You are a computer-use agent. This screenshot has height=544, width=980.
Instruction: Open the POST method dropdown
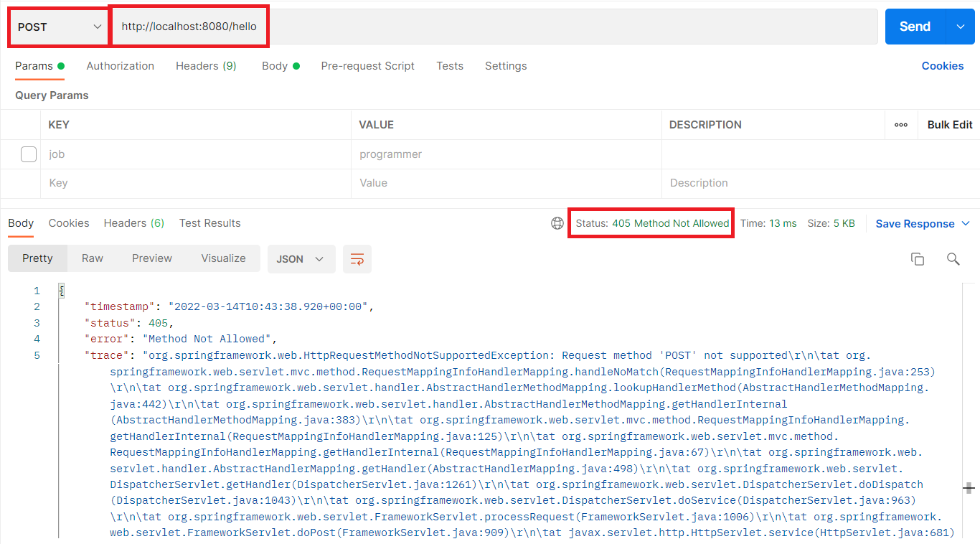coord(59,27)
